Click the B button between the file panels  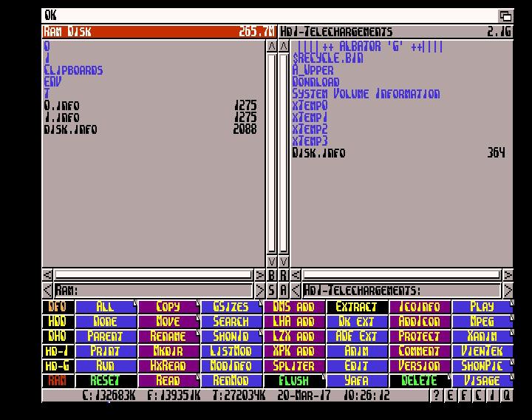tap(271, 275)
